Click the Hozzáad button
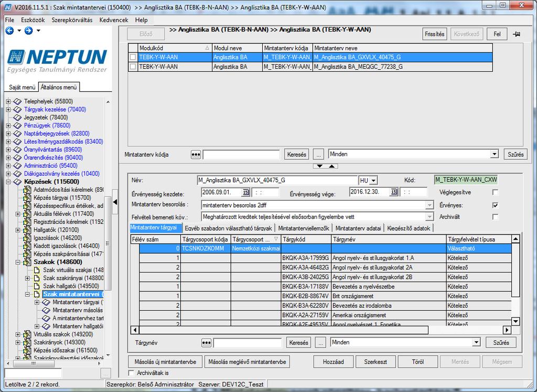The image size is (537, 392). (334, 362)
